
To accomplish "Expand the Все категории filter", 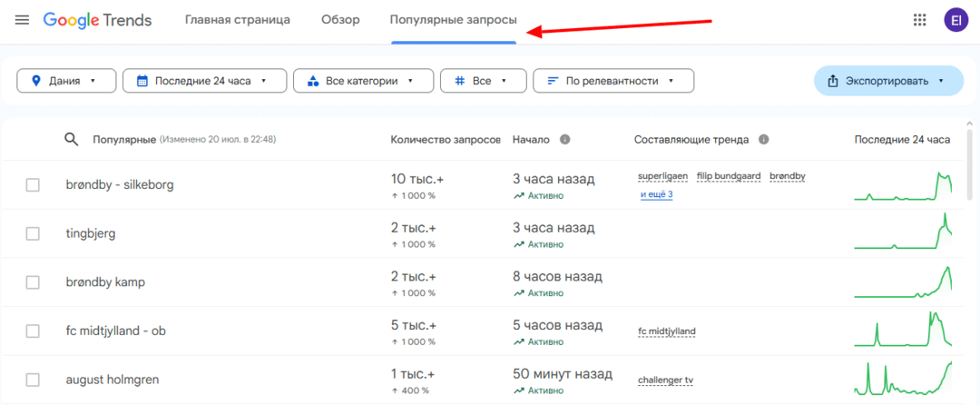I will 363,81.
